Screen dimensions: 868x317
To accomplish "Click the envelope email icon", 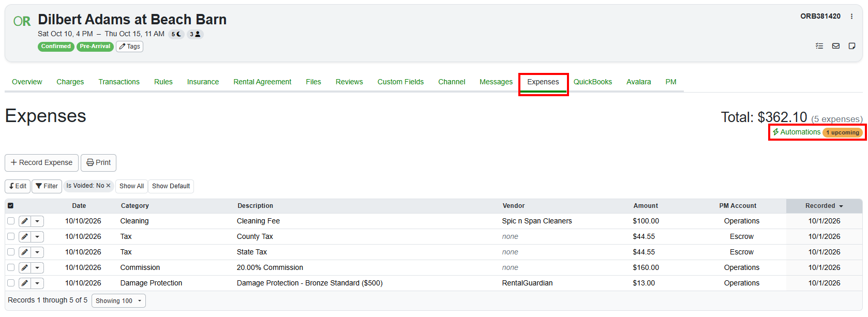I will (x=835, y=46).
